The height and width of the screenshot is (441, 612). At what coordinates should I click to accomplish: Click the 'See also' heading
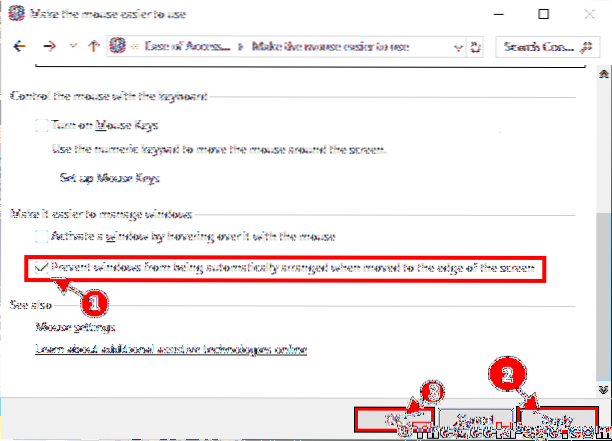(x=30, y=305)
